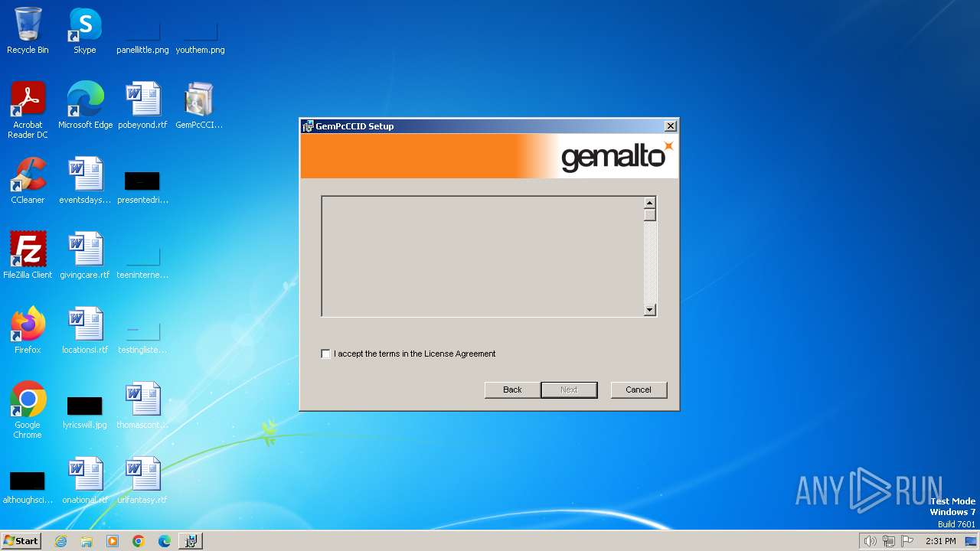Viewport: 980px width, 551px height.
Task: Select urlfantasy.rtf document icon
Action: point(142,481)
